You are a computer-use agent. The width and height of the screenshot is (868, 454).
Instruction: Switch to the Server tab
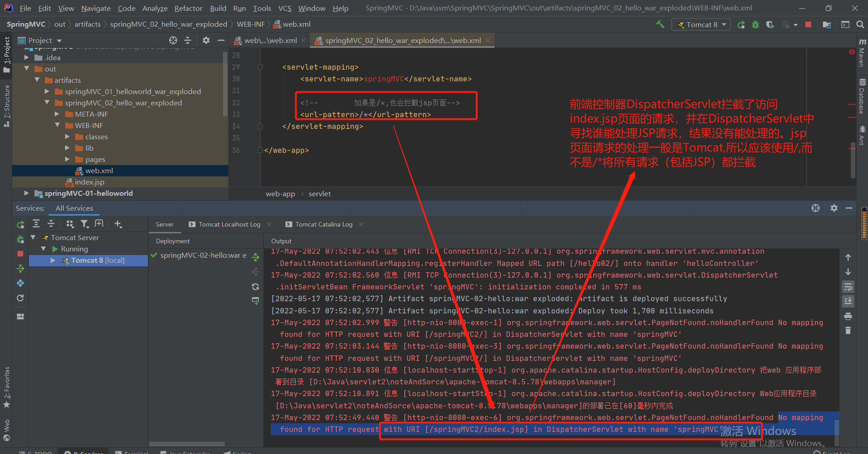pyautogui.click(x=165, y=224)
